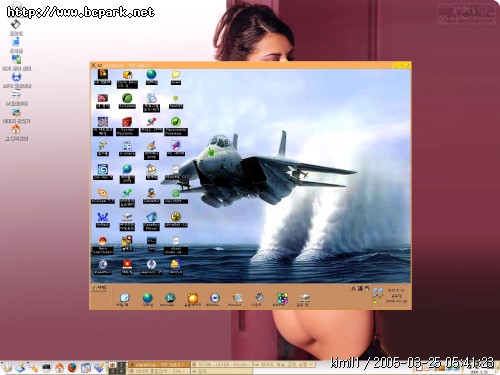Select the dark fiery image icon at top-left of rdesktop
This screenshot has height=375, width=500.
click(x=103, y=74)
